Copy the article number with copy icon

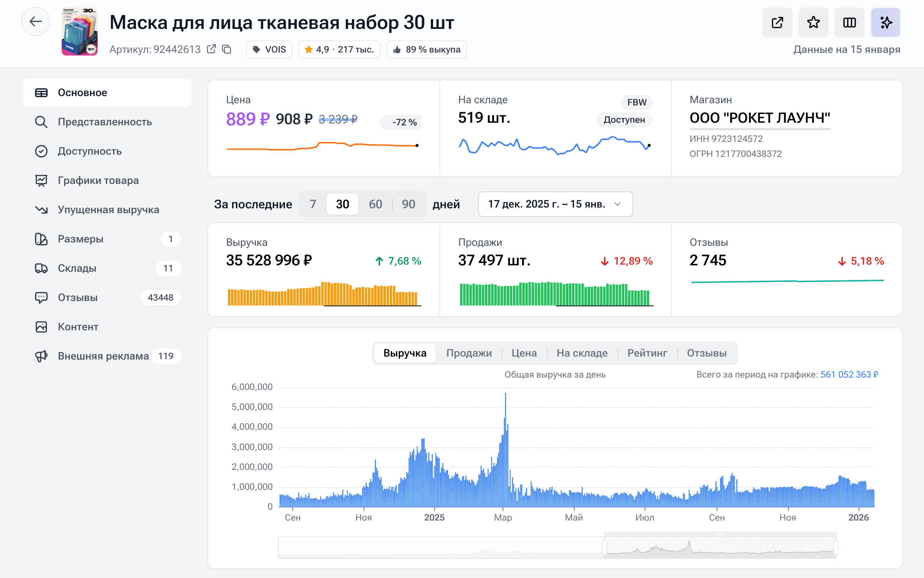[x=227, y=49]
